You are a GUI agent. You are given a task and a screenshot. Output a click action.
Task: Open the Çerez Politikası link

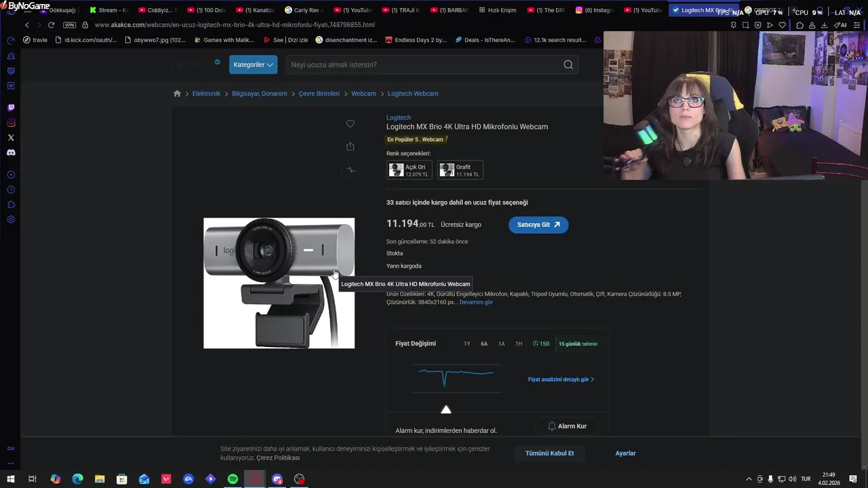click(278, 458)
